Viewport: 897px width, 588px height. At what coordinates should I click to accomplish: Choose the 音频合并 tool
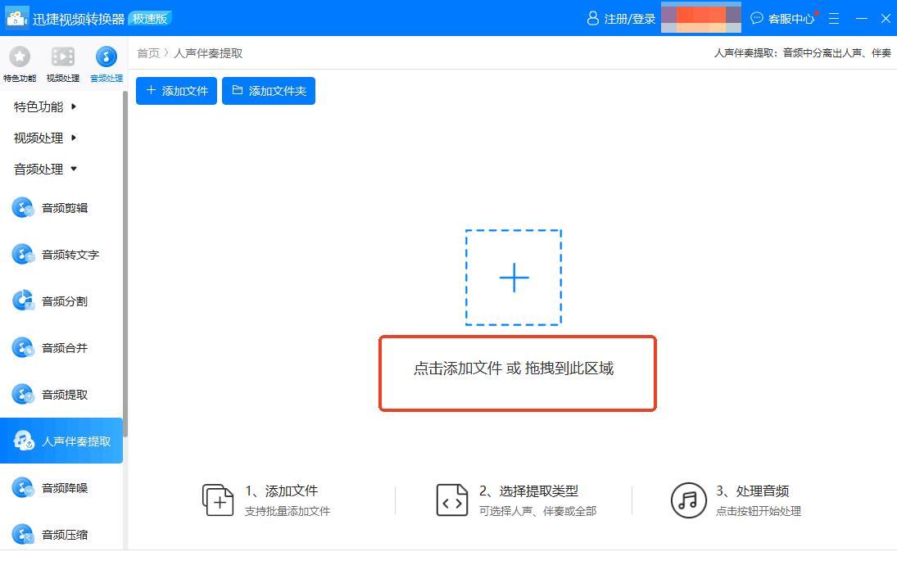64,348
